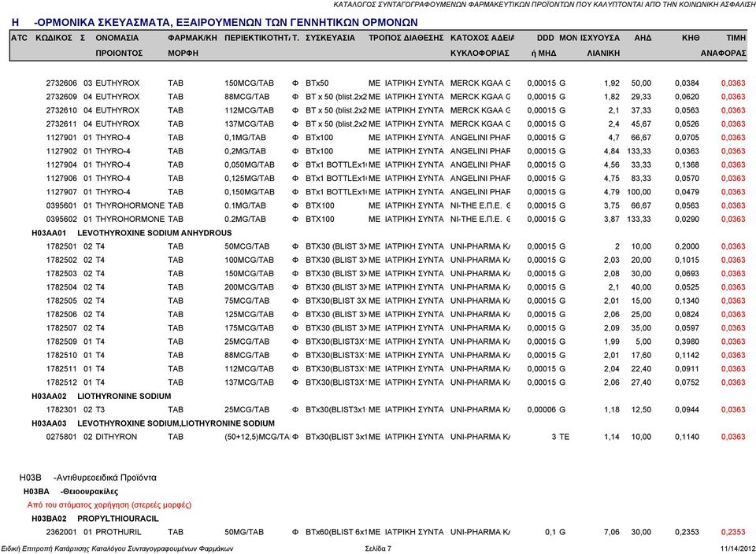Select the H03BA02 PROPYLTHIOURACIL heading
The image size is (756, 554).
95,519
